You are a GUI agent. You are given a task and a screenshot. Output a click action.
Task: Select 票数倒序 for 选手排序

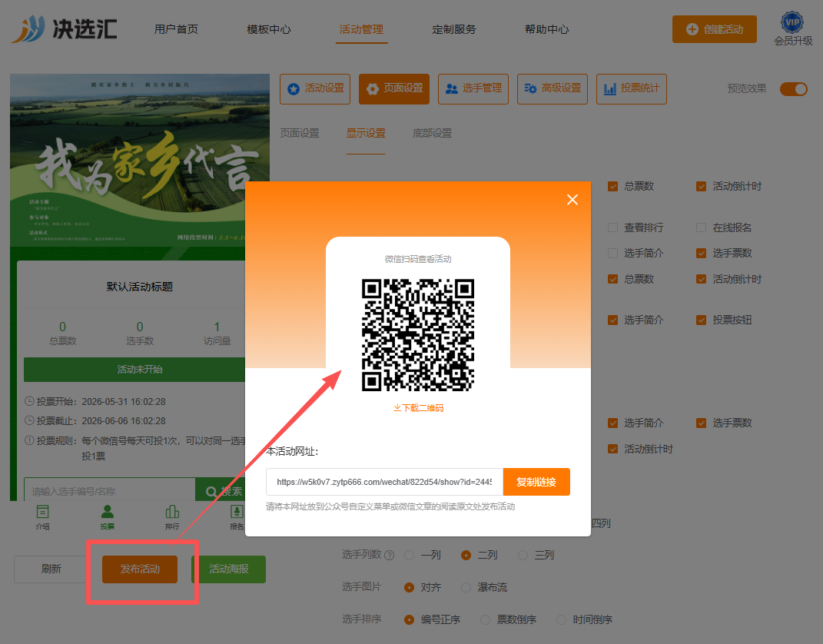[x=486, y=620]
